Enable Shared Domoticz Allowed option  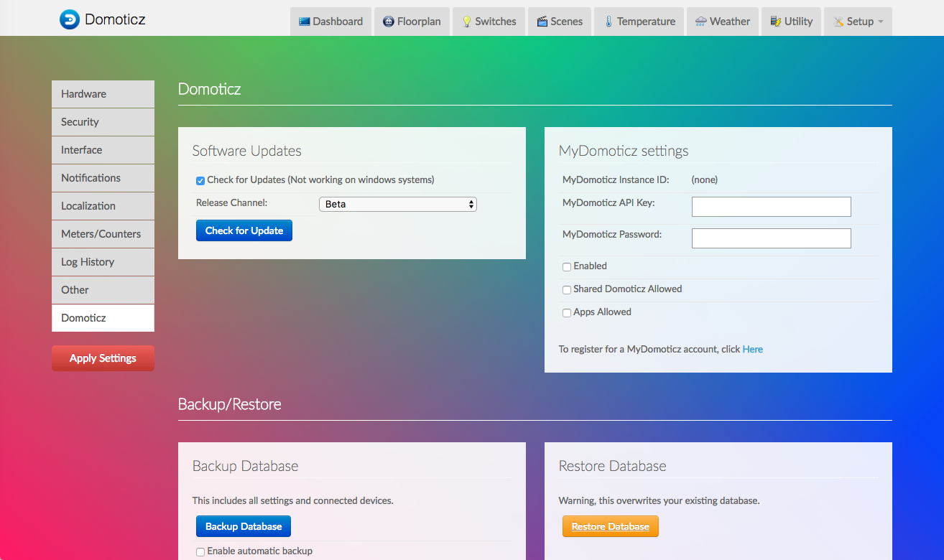[567, 289]
